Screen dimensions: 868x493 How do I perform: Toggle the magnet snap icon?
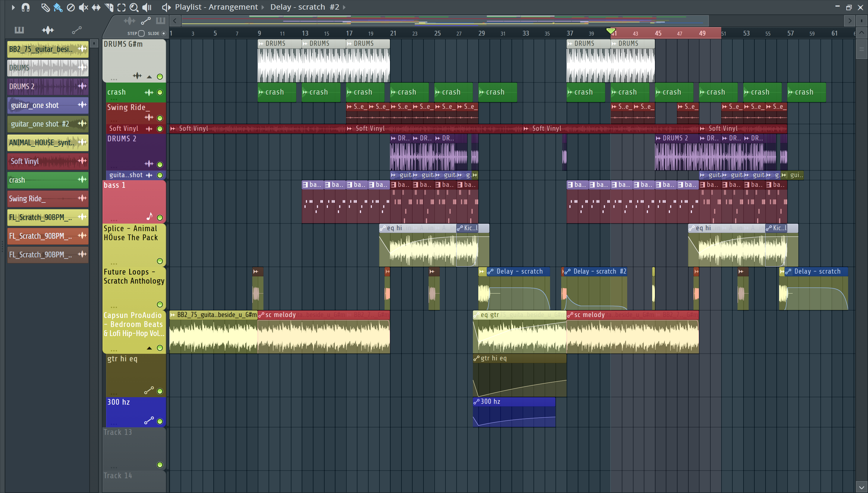(26, 7)
